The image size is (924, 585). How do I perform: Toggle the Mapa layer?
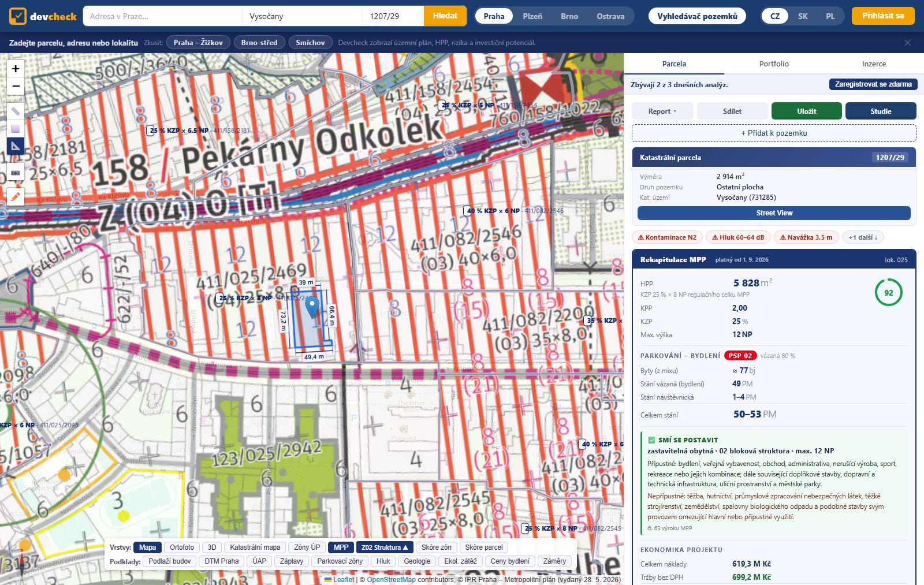[x=147, y=547]
